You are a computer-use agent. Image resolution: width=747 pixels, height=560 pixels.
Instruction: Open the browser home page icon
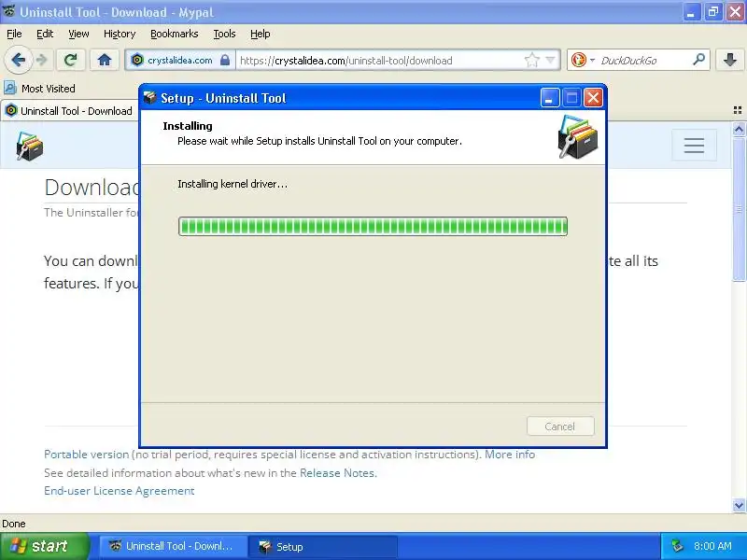105,60
